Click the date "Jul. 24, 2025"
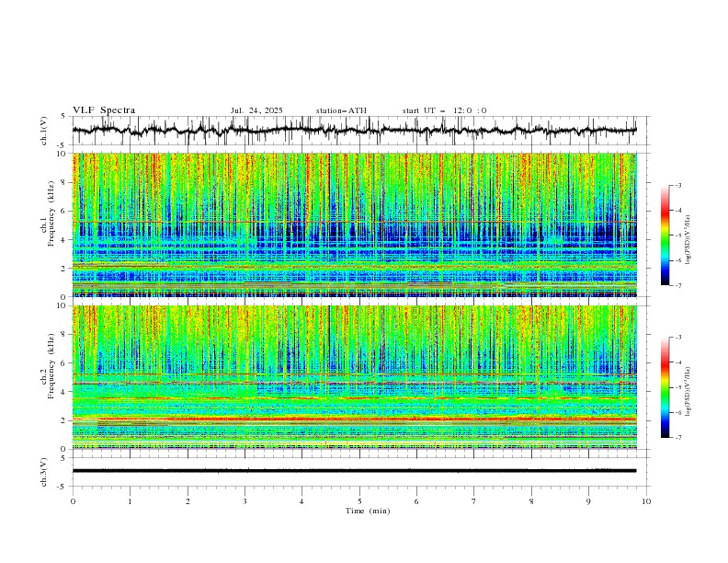 pos(256,110)
